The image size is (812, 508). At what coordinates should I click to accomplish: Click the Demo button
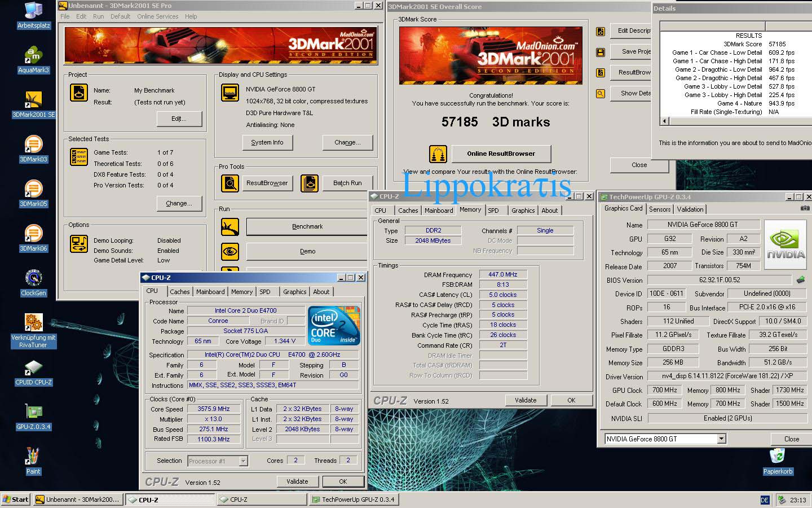pyautogui.click(x=307, y=251)
